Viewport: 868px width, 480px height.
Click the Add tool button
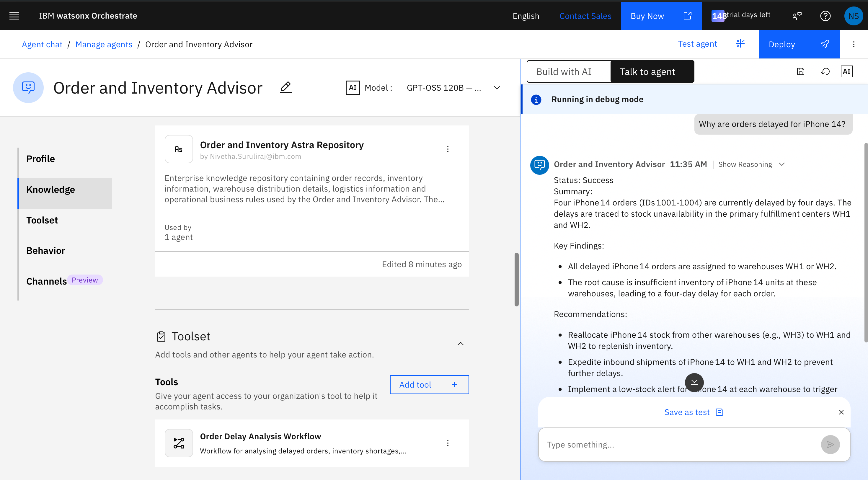click(x=429, y=385)
